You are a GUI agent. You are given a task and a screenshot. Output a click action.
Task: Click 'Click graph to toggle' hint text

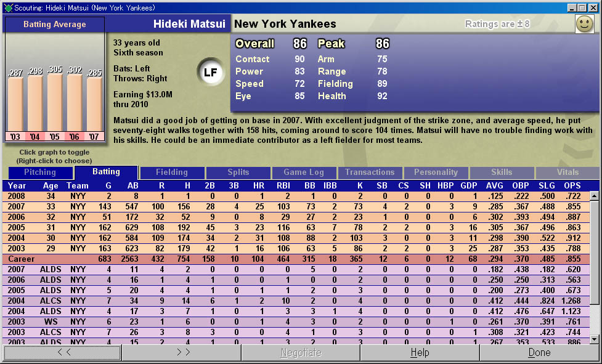(54, 152)
